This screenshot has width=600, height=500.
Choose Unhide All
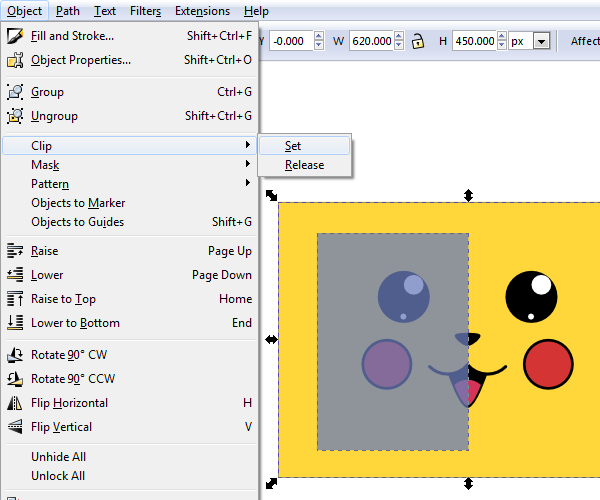click(x=129, y=457)
